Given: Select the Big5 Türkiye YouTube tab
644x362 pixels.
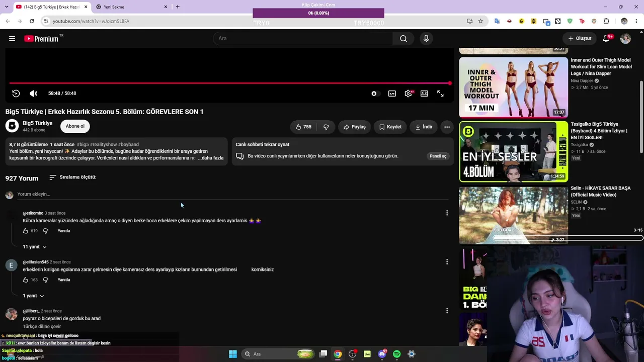Looking at the screenshot, I should tap(51, 7).
